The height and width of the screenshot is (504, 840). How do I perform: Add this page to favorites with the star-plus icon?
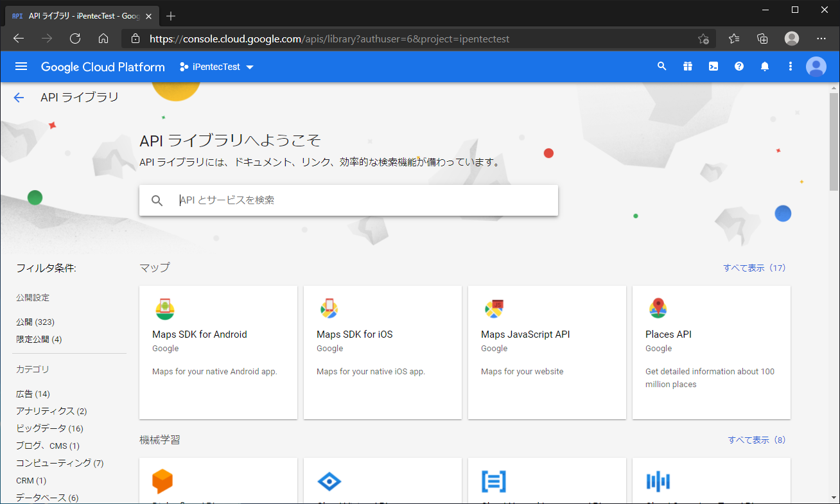[703, 39]
